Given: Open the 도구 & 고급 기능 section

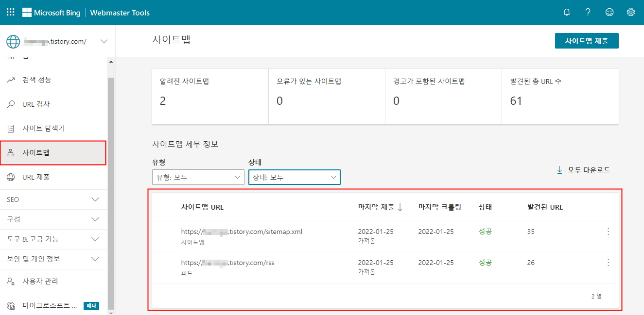Looking at the screenshot, I should tap(53, 239).
